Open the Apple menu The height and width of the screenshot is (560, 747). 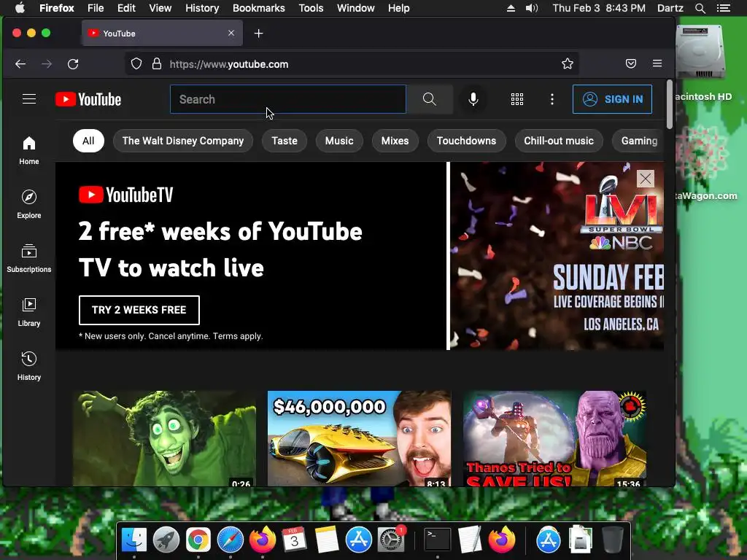click(x=20, y=8)
